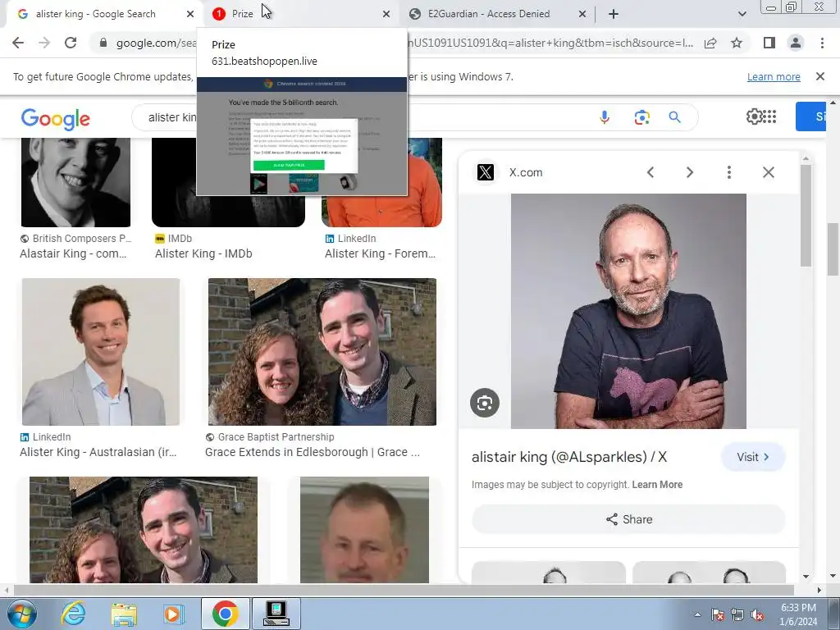
Task: Open Windows Explorer from the taskbar
Action: click(124, 614)
